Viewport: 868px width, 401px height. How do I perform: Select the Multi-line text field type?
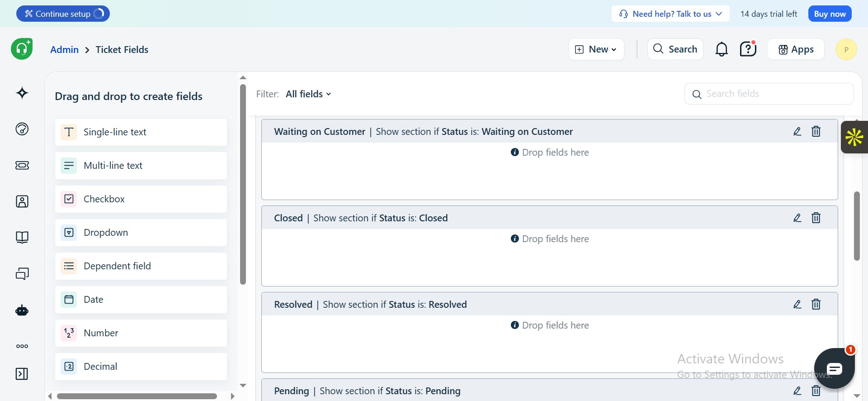pyautogui.click(x=141, y=166)
